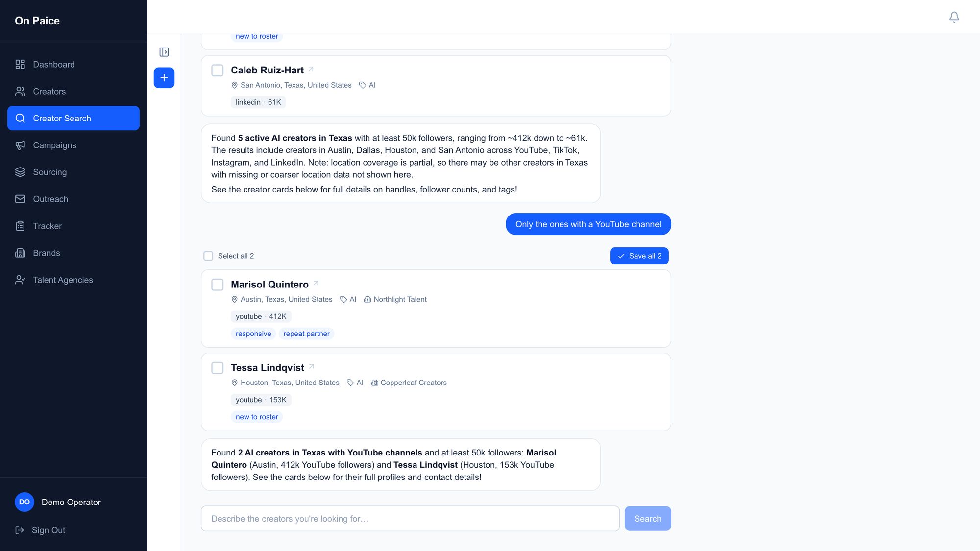Toggle the conversation sidebar panel icon
Screen dimensions: 980x551
click(164, 52)
